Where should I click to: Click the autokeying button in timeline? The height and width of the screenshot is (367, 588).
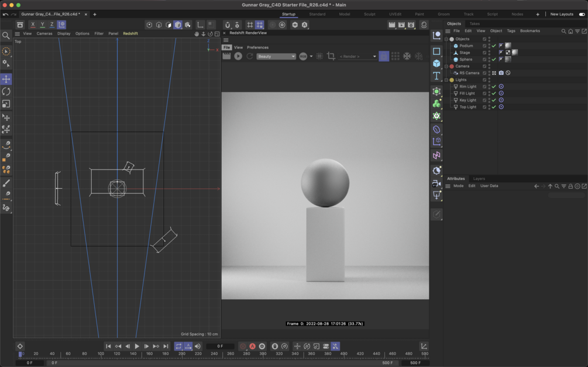(252, 346)
